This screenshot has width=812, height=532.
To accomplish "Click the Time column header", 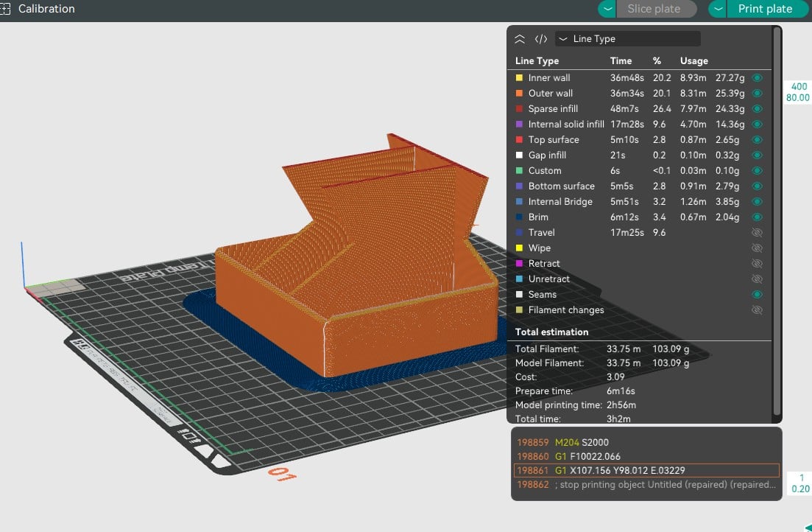I will [621, 60].
